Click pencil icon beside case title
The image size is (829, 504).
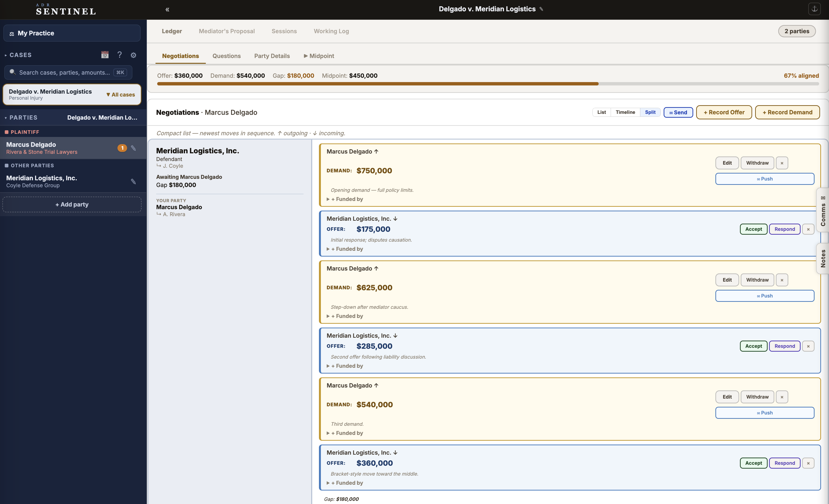pos(541,9)
